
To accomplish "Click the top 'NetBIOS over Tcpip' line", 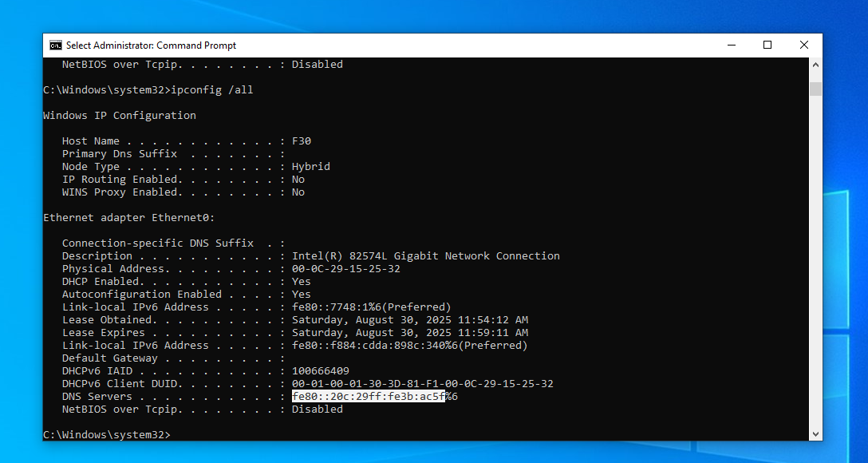I will coord(203,64).
